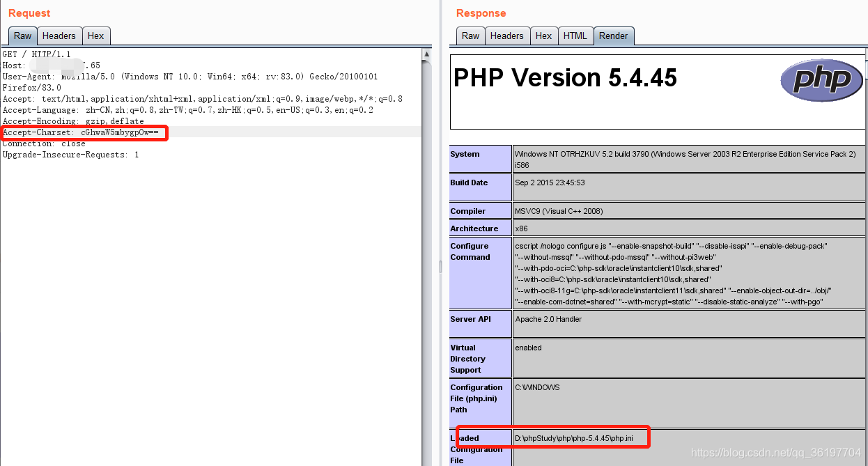The image size is (868, 466).
Task: Switch to the Response Raw tab
Action: click(x=471, y=36)
